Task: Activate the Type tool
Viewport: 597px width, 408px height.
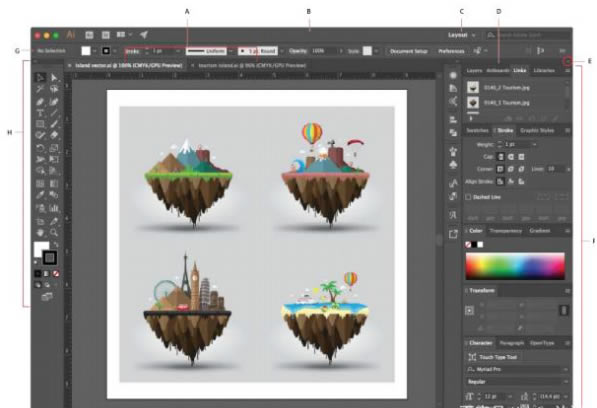Action: point(40,113)
